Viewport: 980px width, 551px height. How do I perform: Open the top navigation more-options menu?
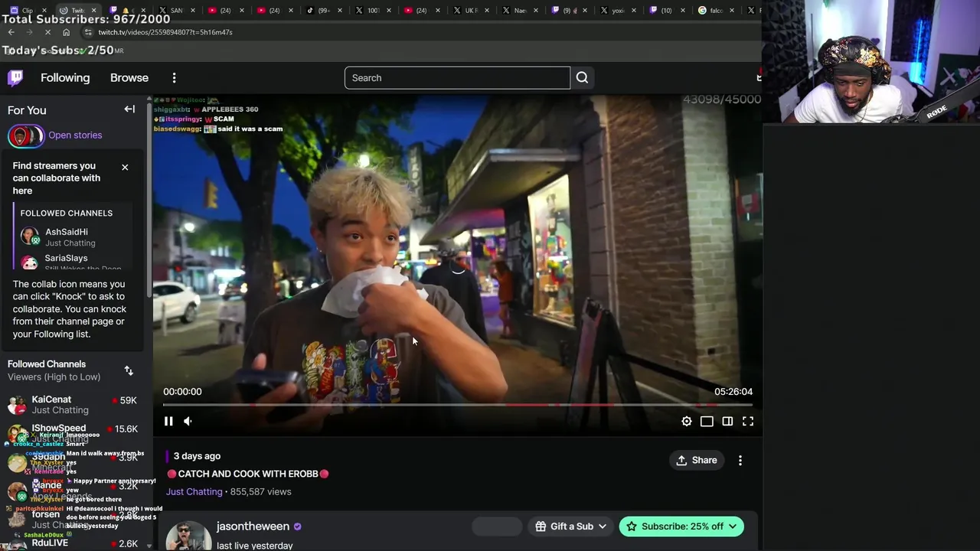click(x=174, y=78)
